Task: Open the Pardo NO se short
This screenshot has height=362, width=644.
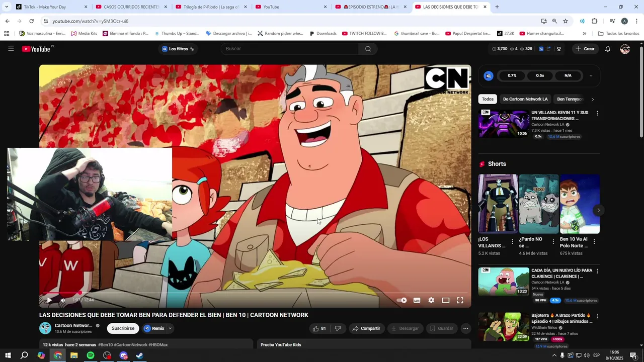Action: 539,204
